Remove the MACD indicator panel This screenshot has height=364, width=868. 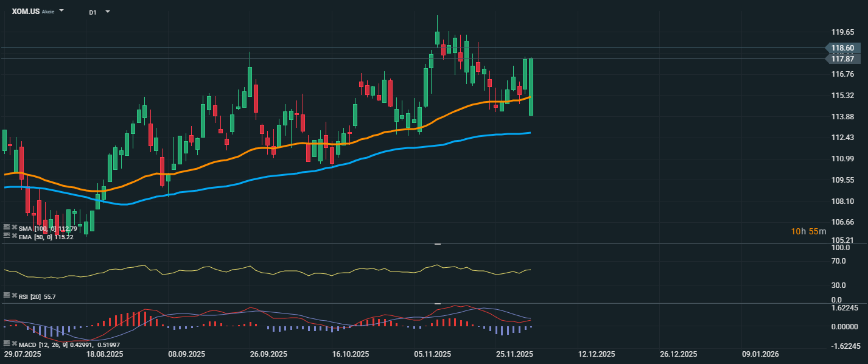pos(13,345)
